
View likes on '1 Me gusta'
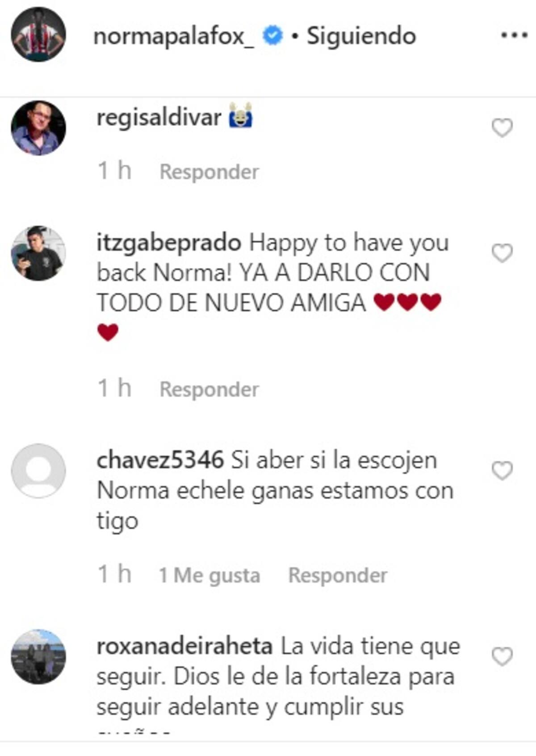209,575
